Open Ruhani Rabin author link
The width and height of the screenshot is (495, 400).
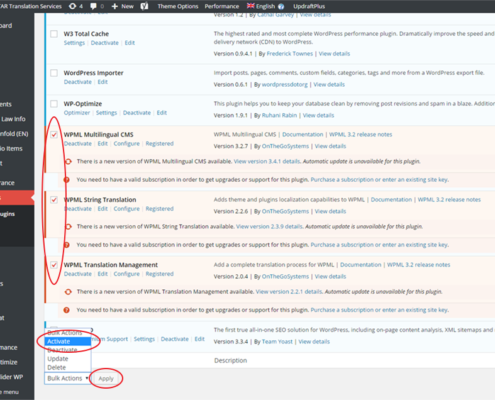coord(279,115)
